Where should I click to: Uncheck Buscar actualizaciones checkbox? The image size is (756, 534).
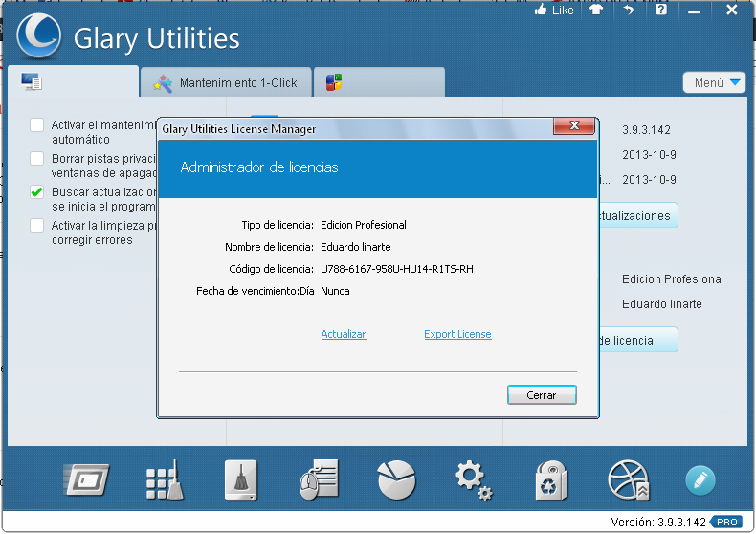coord(36,191)
